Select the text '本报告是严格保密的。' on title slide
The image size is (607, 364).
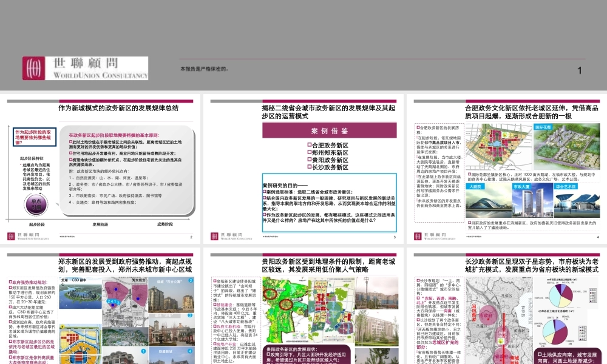pyautogui.click(x=205, y=69)
